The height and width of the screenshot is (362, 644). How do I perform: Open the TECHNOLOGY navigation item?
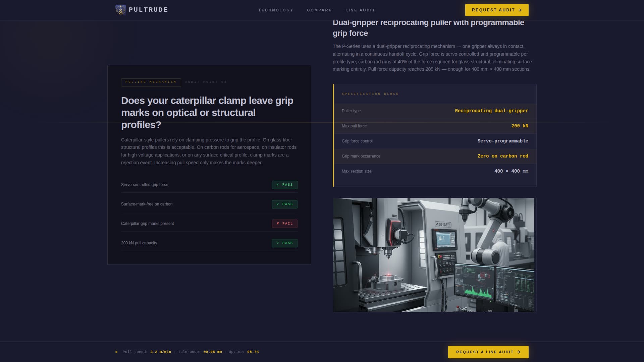[276, 10]
